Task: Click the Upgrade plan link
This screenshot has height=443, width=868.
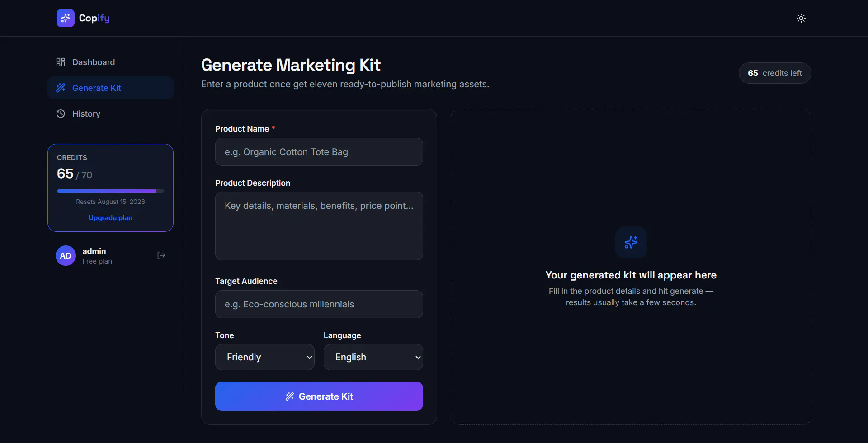Action: 110,217
